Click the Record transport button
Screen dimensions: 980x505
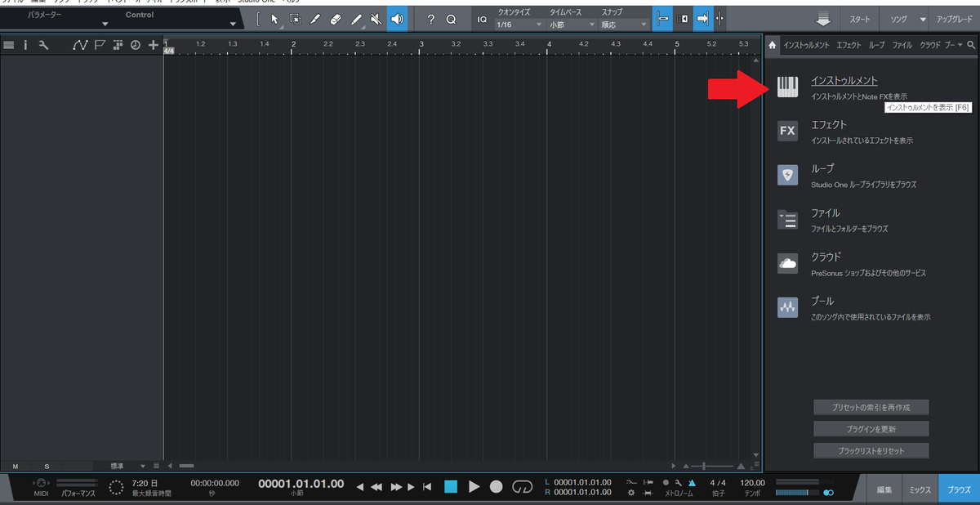pos(496,486)
